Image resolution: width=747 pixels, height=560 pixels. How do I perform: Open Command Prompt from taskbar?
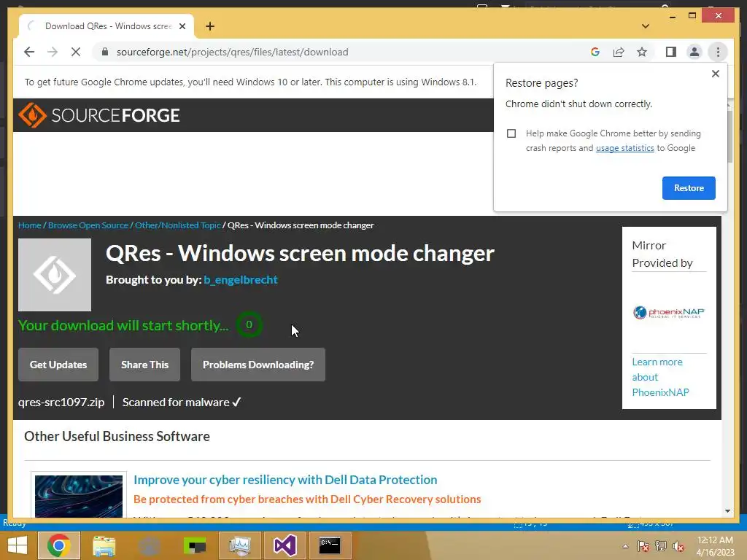click(330, 545)
